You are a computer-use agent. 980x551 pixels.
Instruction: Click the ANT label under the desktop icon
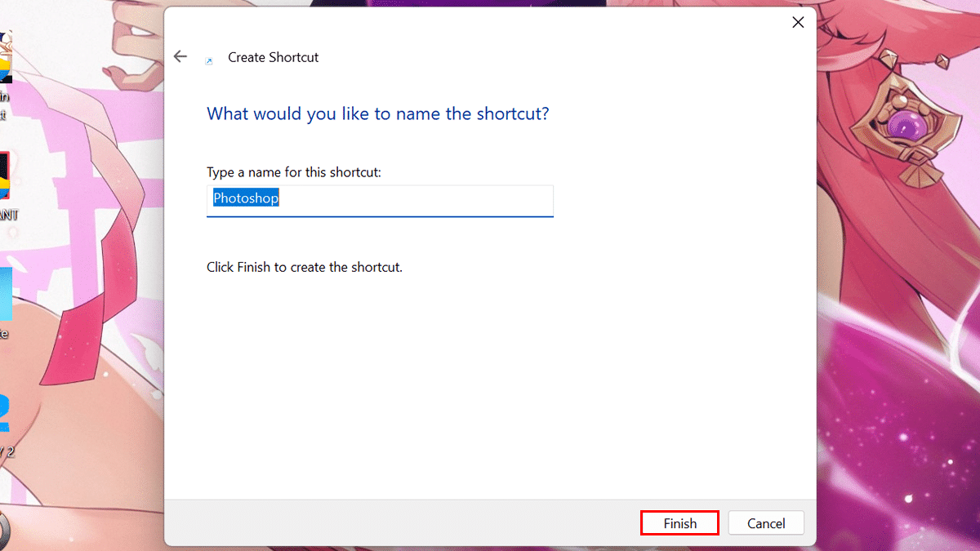[7, 216]
